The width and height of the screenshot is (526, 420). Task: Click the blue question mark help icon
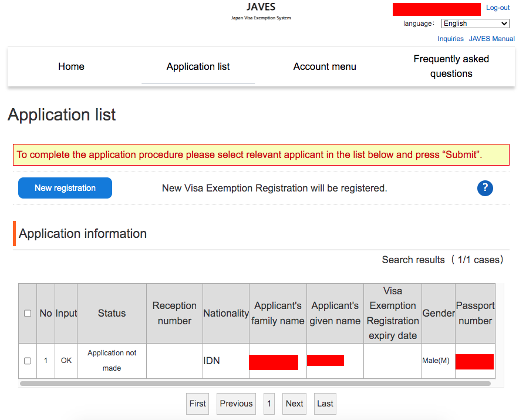point(485,188)
